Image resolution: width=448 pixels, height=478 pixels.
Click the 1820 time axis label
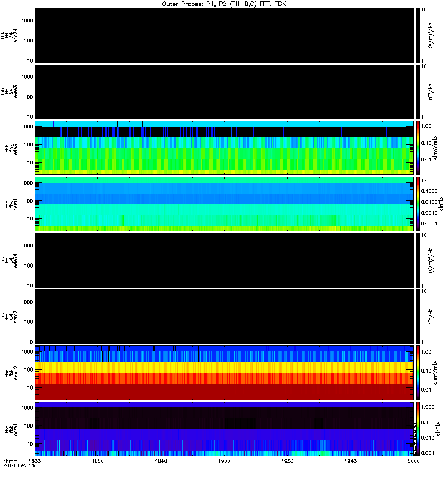coord(97,461)
